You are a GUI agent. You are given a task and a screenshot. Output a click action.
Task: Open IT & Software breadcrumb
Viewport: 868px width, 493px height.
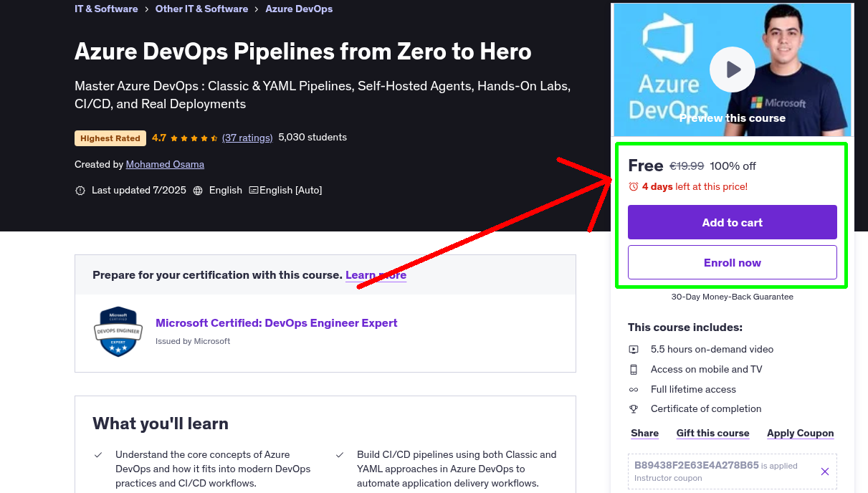point(106,9)
